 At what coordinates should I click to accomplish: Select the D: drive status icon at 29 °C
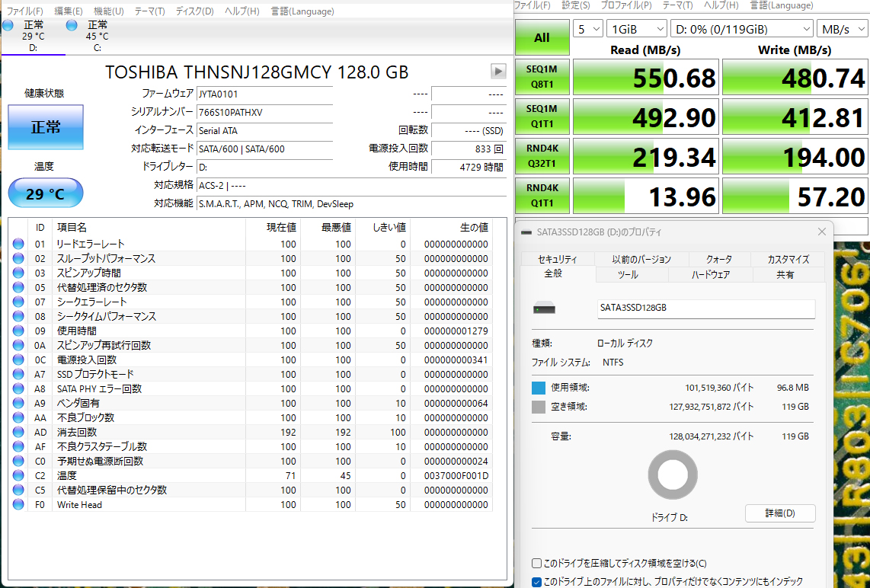pos(8,26)
